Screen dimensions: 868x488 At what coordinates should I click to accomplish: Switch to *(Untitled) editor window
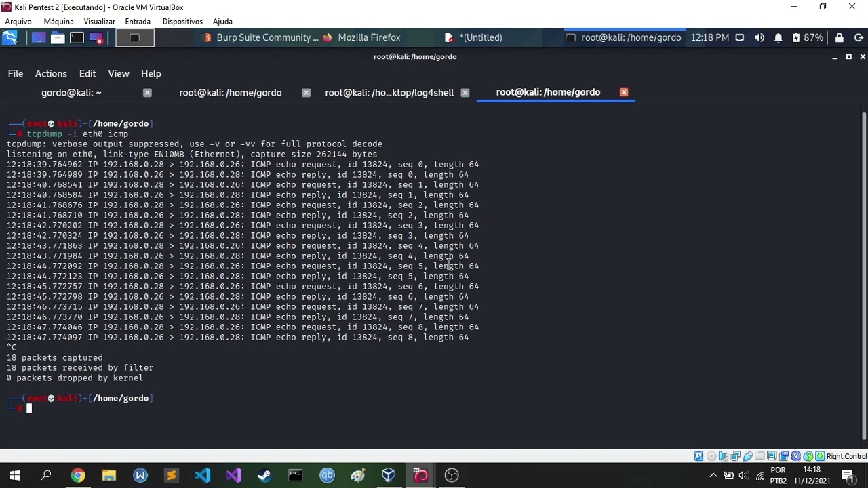(x=473, y=37)
